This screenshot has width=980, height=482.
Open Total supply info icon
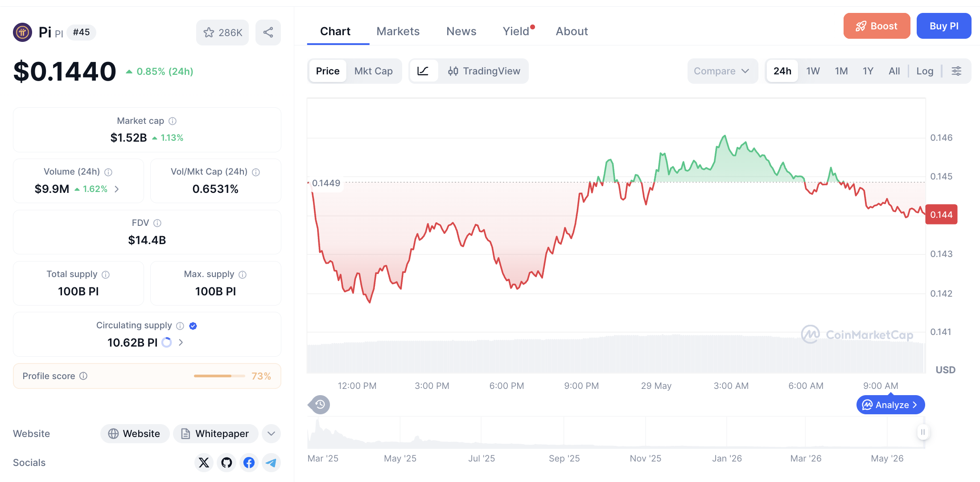tap(106, 274)
